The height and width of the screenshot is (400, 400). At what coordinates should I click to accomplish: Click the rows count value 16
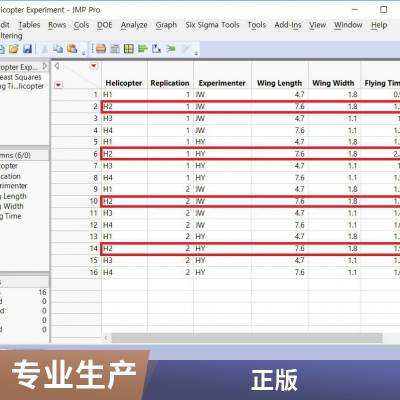[x=42, y=292]
